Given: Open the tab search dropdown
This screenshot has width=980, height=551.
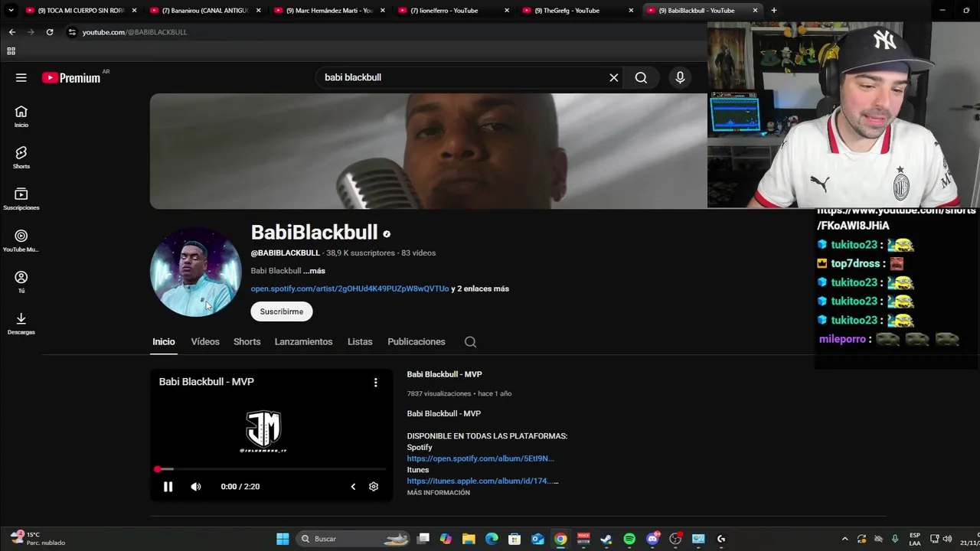Looking at the screenshot, I should coord(11,11).
